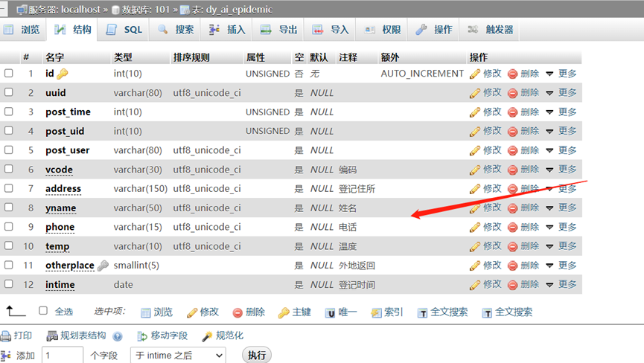Click the pencil edit icon for the phone row
644x363 pixels.
(475, 227)
